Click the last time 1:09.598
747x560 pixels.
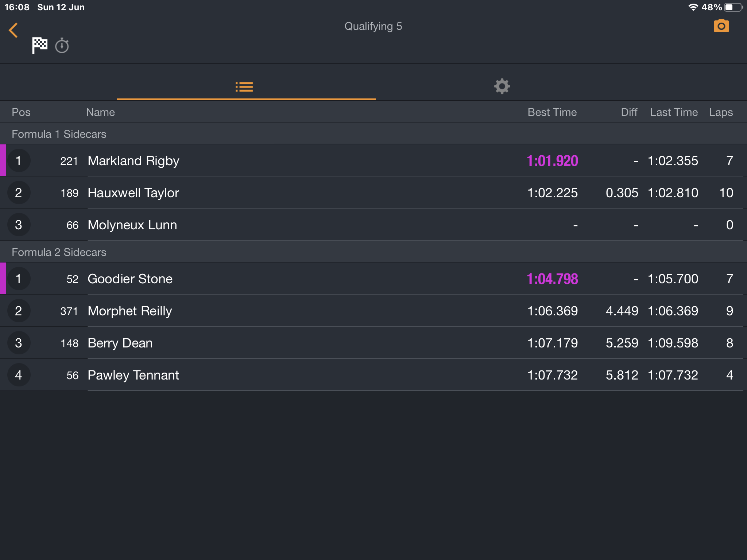pyautogui.click(x=673, y=343)
